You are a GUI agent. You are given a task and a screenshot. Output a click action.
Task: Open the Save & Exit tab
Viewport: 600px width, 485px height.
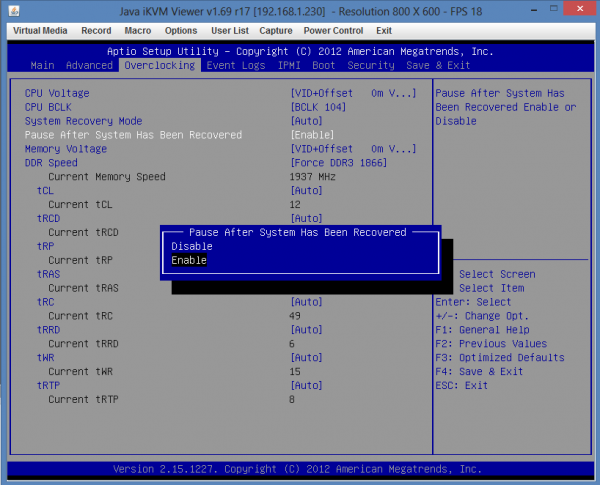(438, 65)
